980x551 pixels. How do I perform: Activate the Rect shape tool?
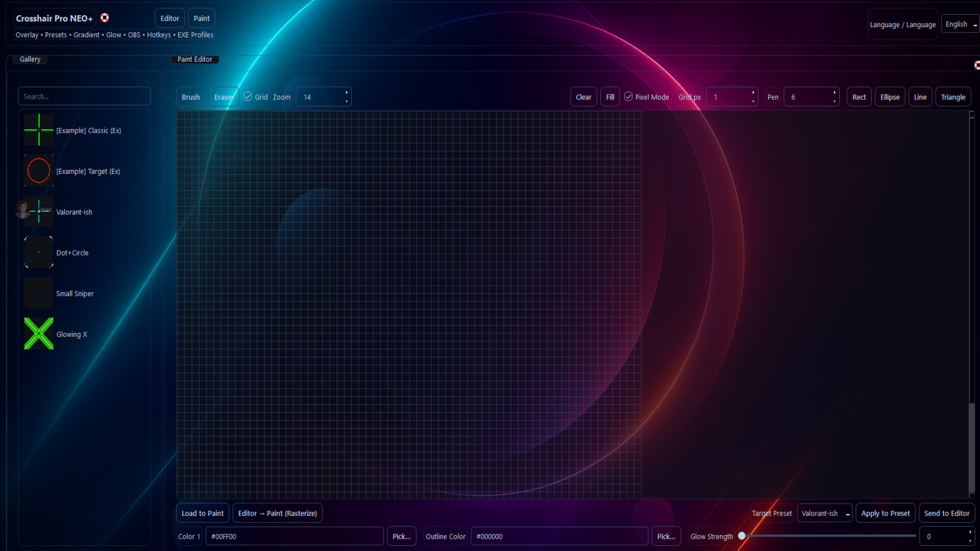pos(859,96)
